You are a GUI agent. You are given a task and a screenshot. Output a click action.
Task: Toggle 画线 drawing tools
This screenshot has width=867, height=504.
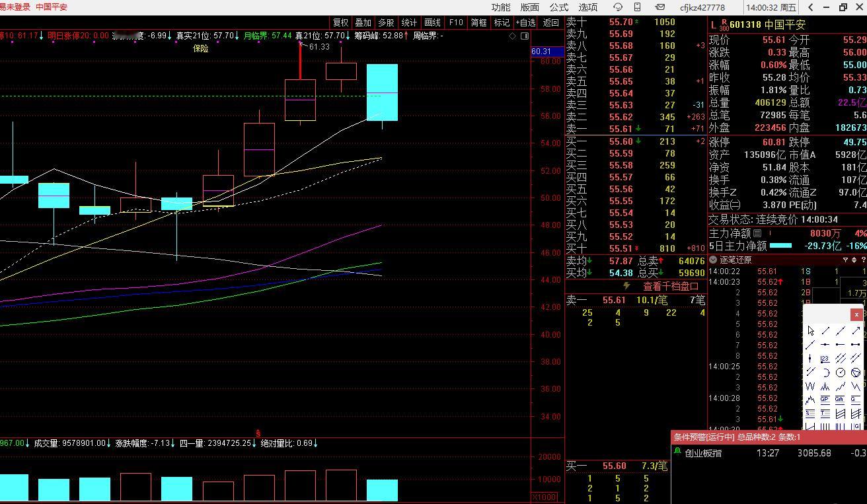432,22
